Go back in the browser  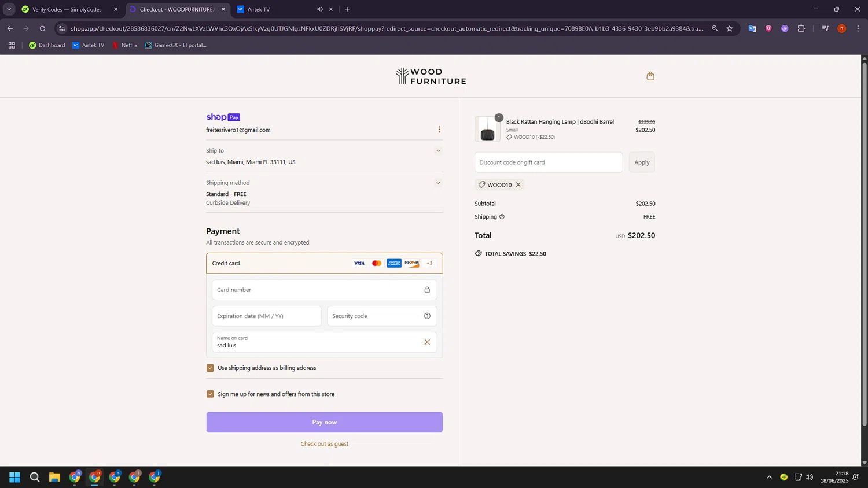click(10, 28)
